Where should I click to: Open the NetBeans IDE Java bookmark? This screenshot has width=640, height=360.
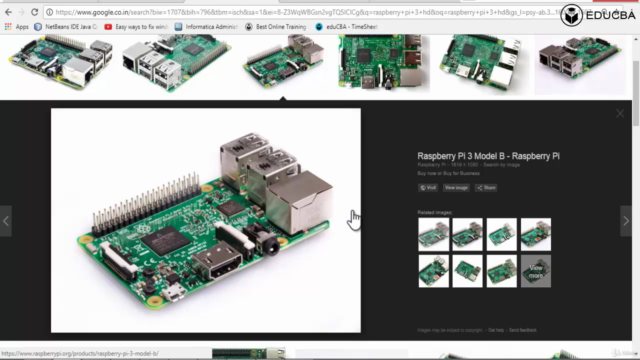click(66, 27)
